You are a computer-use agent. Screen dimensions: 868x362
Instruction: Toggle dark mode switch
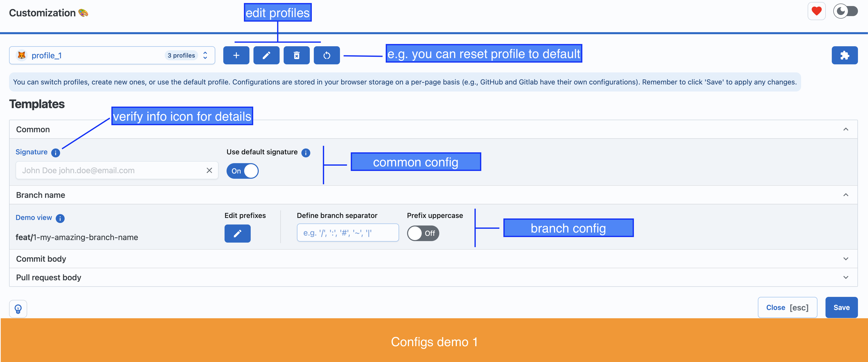pos(845,12)
